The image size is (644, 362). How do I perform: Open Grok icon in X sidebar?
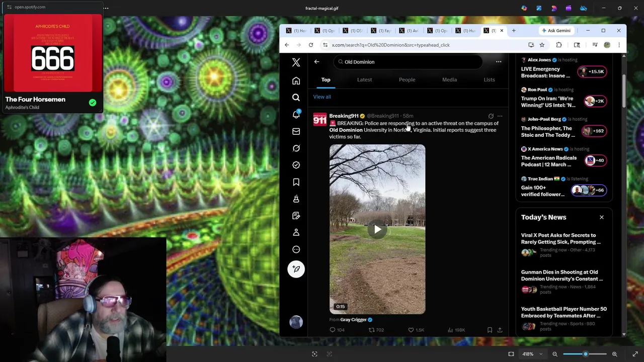[296, 148]
